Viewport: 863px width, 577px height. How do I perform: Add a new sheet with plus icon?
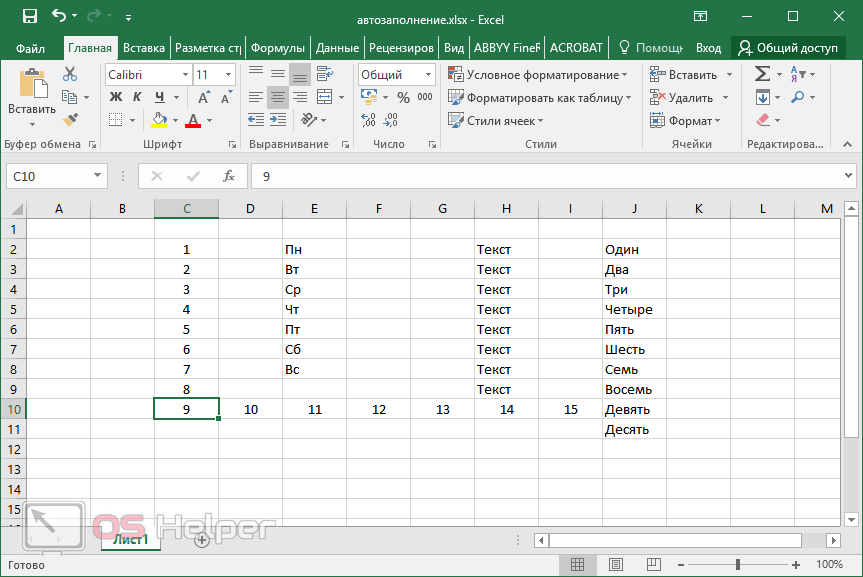pyautogui.click(x=201, y=539)
